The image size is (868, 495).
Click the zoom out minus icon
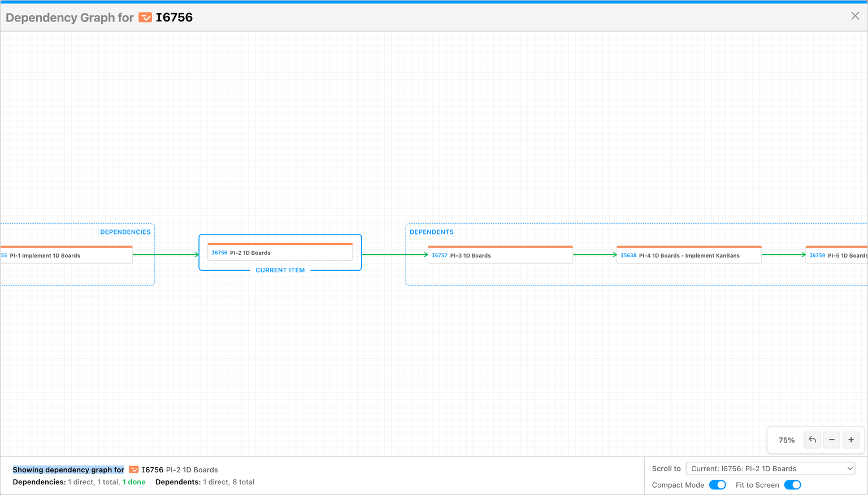[831, 440]
